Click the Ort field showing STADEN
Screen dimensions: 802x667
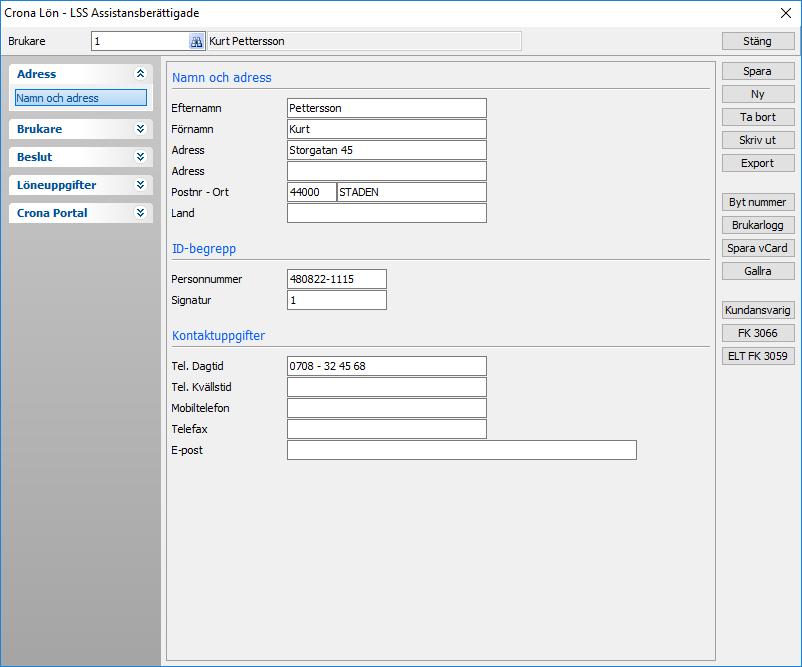point(412,192)
